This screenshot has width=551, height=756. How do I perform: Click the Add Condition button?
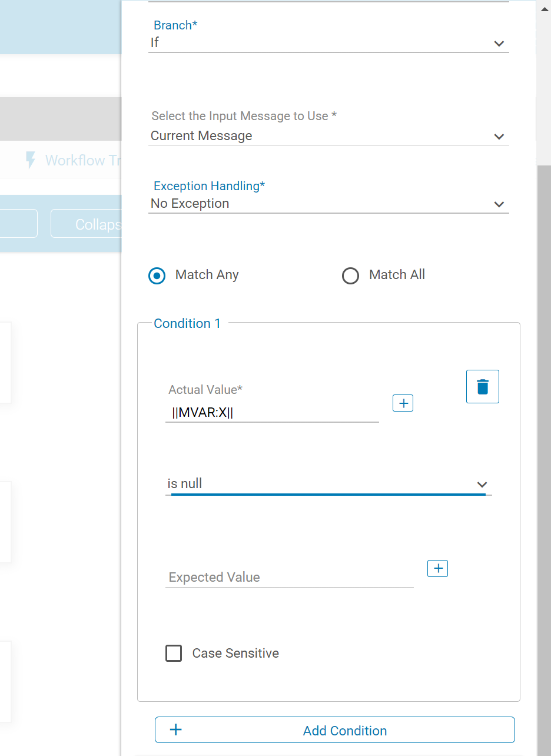(335, 730)
